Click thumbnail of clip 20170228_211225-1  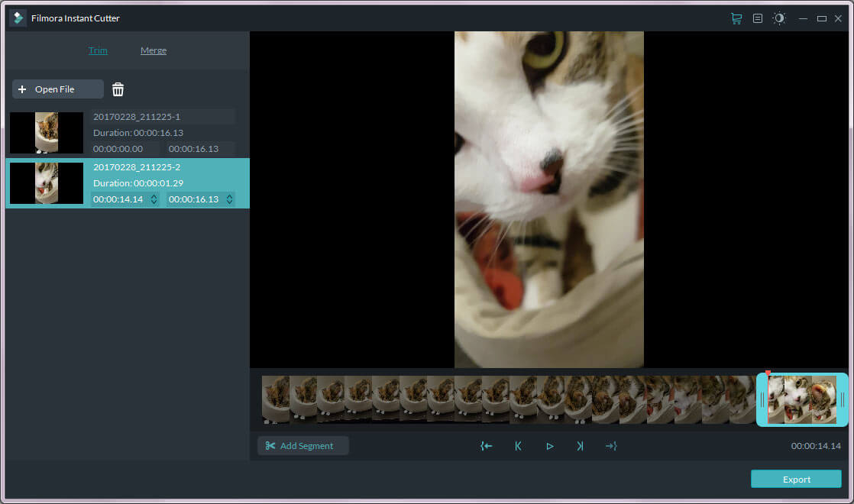coord(47,133)
